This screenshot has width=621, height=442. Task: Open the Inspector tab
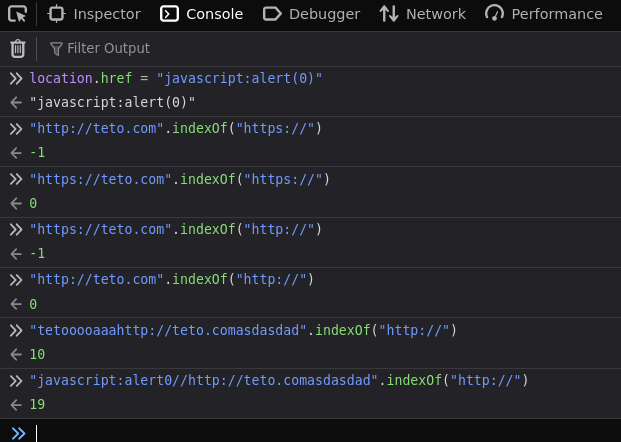point(94,14)
